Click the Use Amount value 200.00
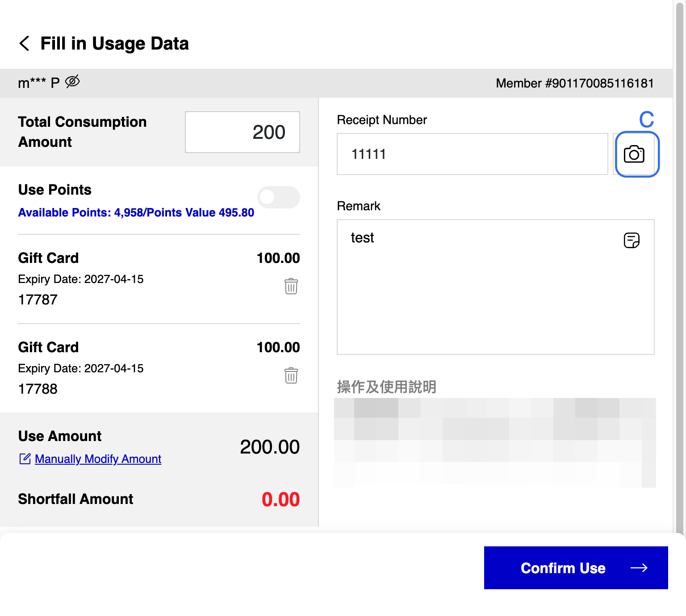686x616 pixels. point(270,447)
